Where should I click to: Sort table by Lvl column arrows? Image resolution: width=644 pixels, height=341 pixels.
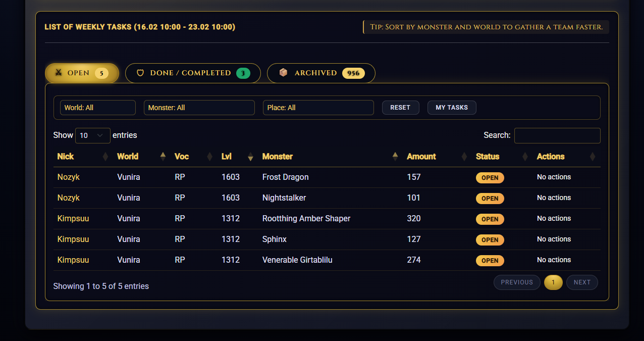coord(250,157)
